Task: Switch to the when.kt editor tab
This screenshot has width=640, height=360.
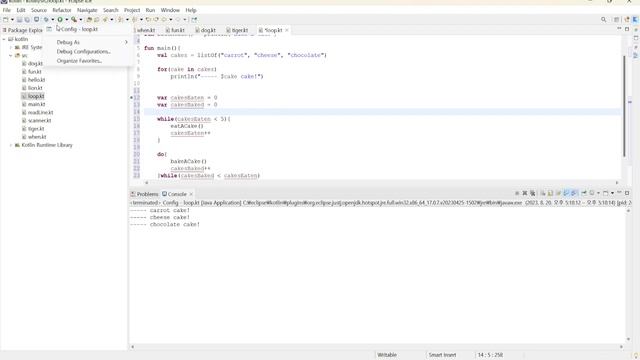Action: 146,30
